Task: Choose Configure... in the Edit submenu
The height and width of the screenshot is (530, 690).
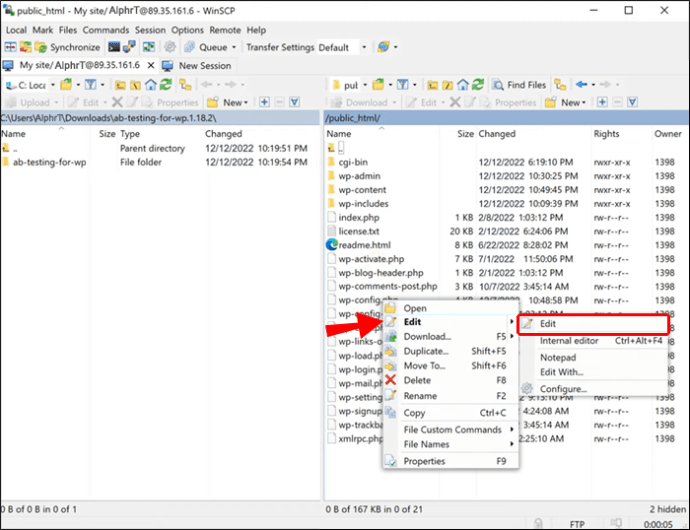Action: 593,389
